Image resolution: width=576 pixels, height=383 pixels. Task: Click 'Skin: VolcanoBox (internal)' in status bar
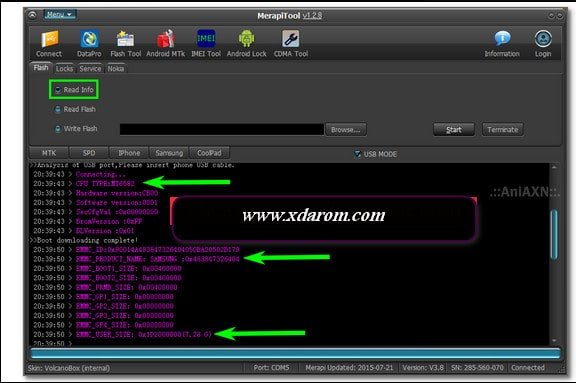point(69,368)
